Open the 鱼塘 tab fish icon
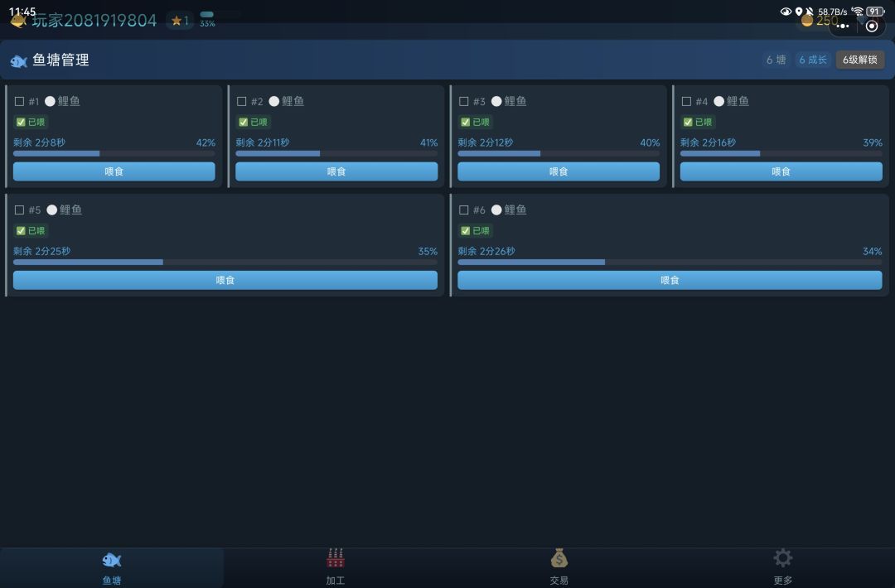The width and height of the screenshot is (895, 588). tap(112, 560)
